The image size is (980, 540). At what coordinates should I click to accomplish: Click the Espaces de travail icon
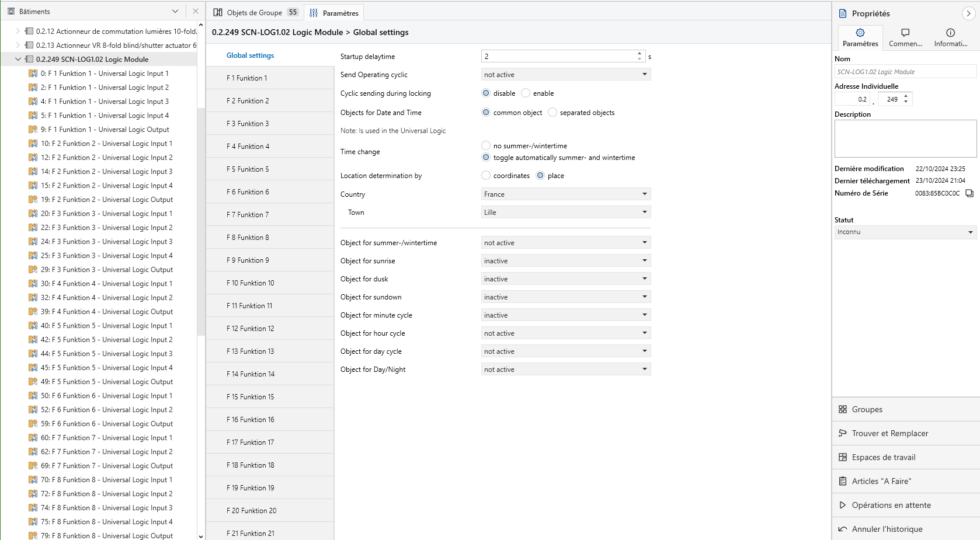tap(843, 457)
